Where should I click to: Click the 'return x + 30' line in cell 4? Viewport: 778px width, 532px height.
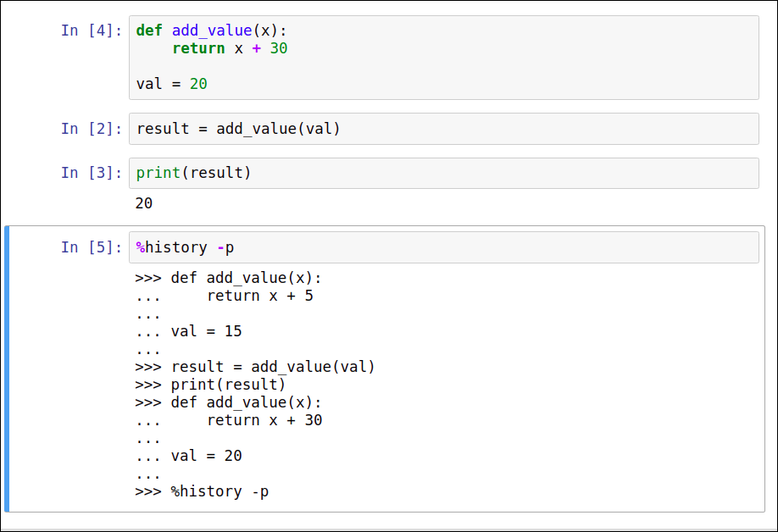pos(230,49)
